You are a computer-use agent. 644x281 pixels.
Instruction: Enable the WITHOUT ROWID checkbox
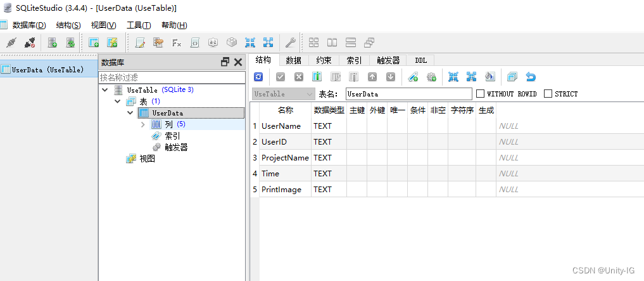(x=481, y=94)
